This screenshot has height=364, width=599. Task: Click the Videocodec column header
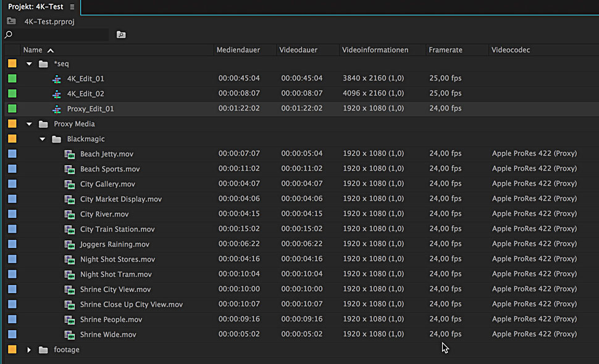511,50
